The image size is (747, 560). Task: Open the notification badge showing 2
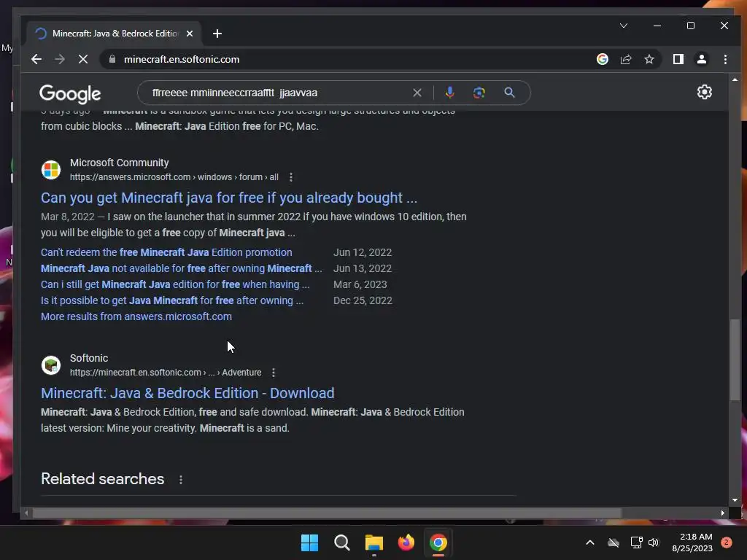coord(727,542)
